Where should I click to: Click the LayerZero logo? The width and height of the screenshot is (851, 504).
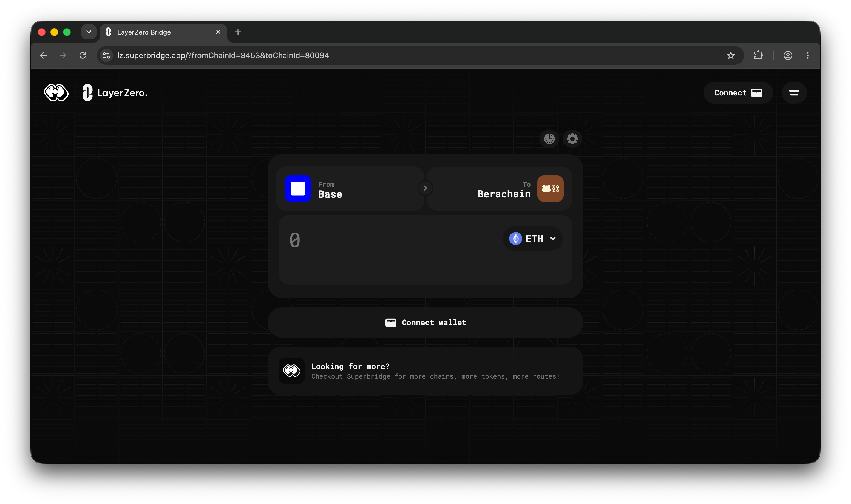pyautogui.click(x=115, y=93)
